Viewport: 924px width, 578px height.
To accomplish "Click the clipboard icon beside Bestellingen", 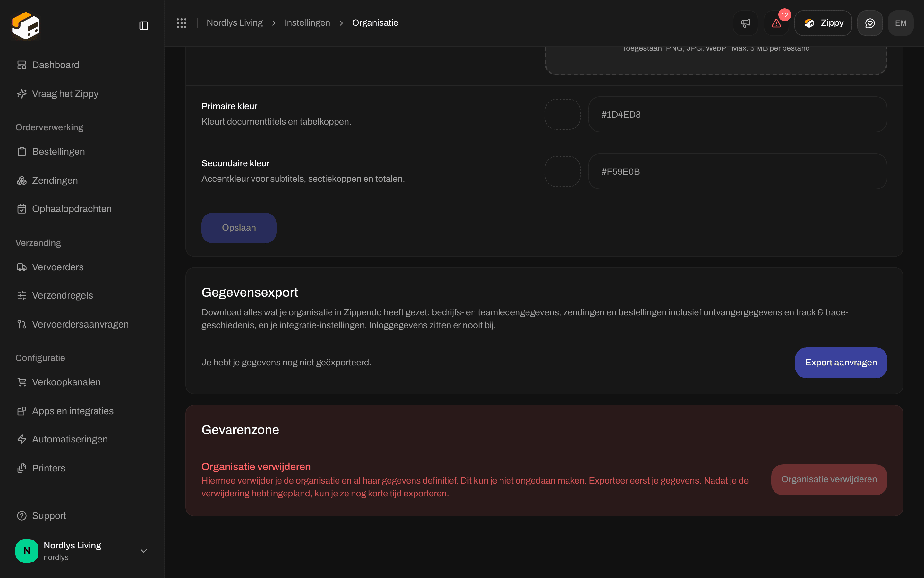I will [x=22, y=152].
